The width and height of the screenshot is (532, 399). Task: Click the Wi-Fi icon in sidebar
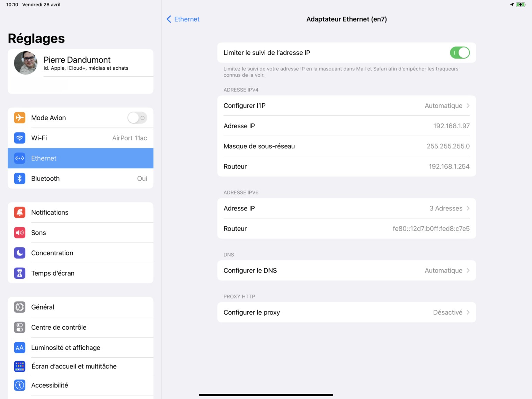[x=20, y=138]
